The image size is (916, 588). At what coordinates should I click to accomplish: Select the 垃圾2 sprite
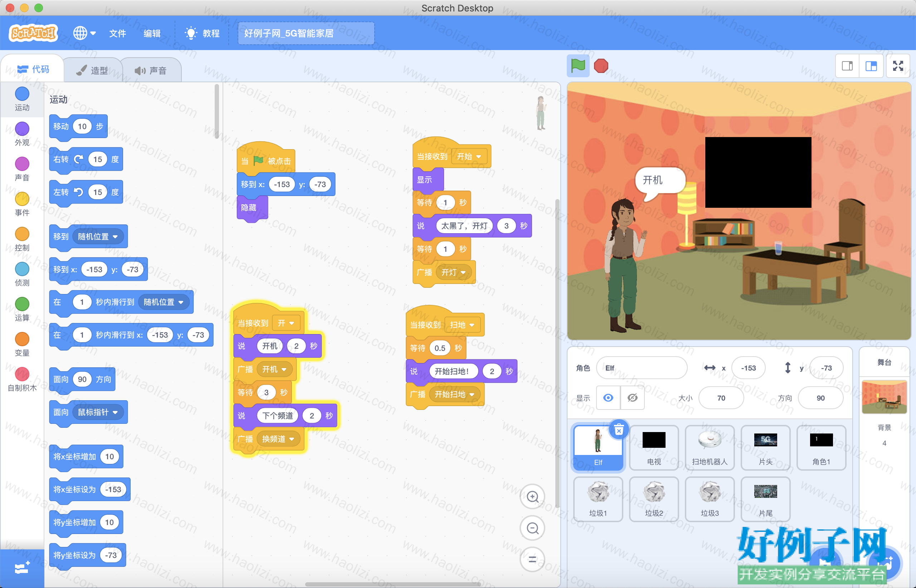[654, 499]
